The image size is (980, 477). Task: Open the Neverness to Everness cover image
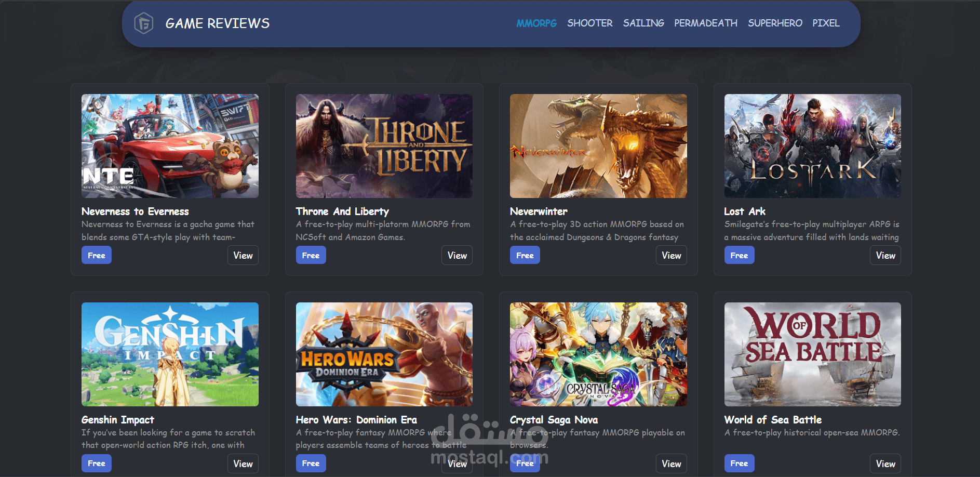170,146
